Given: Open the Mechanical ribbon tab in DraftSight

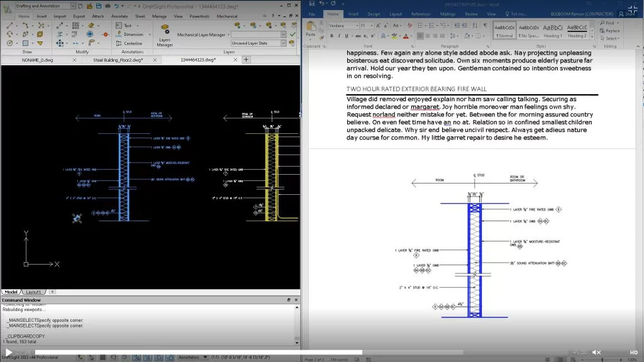Looking at the screenshot, I should coord(227,16).
